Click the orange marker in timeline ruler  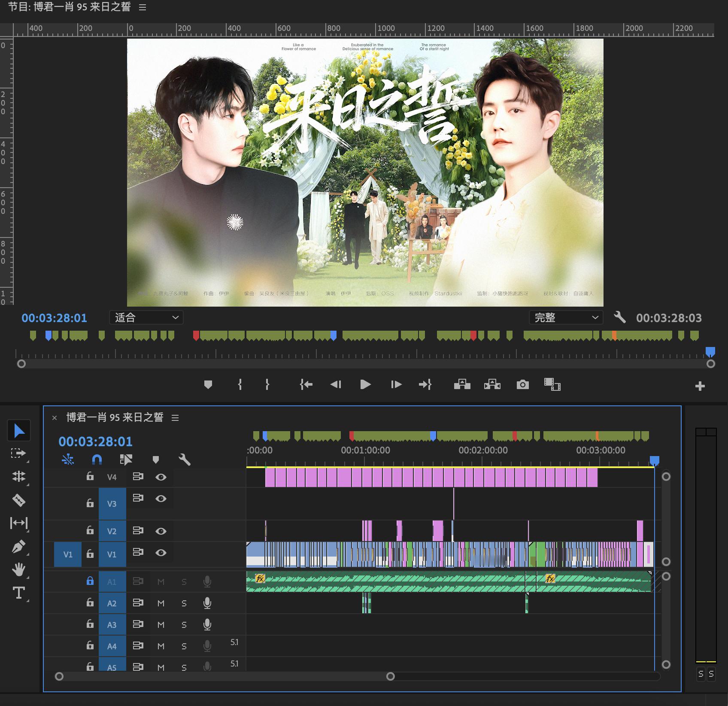point(597,436)
